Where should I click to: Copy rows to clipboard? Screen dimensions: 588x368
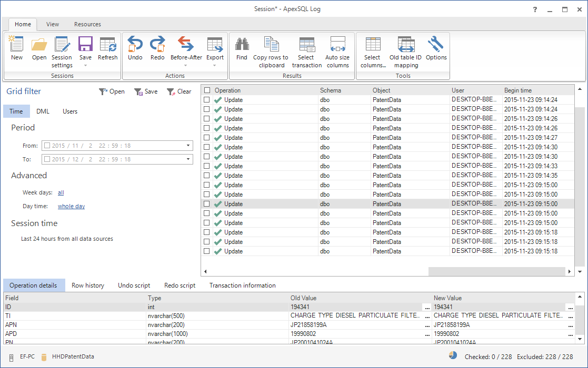point(271,52)
